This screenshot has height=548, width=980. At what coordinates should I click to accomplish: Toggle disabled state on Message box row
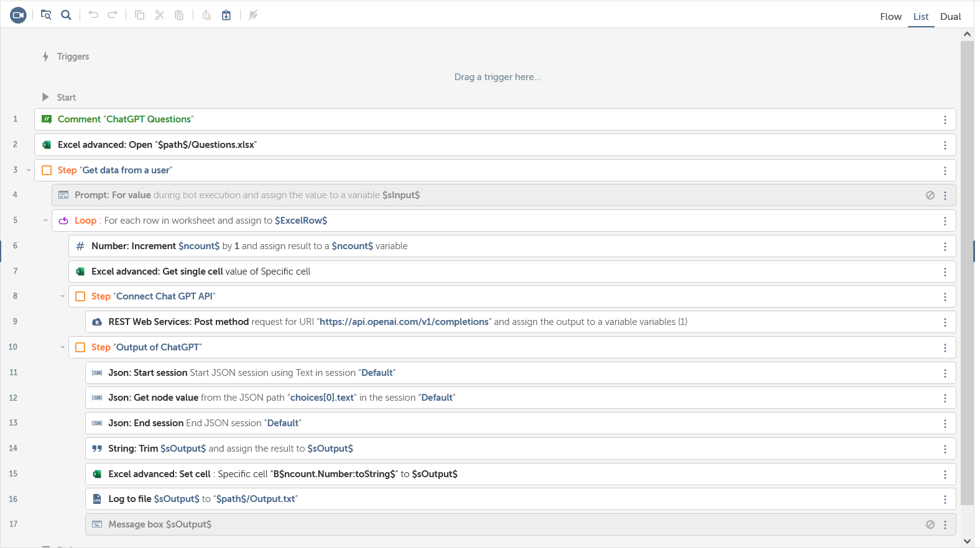[x=930, y=524]
